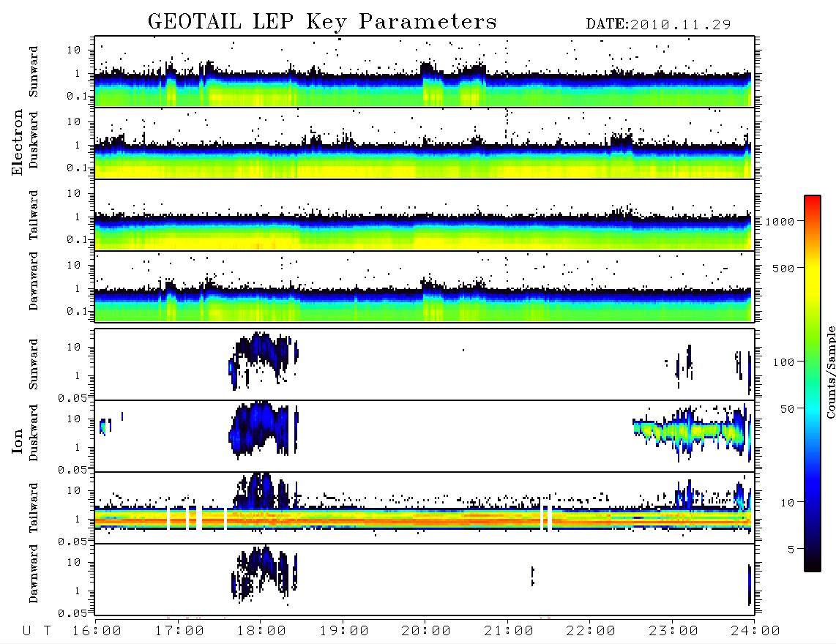Click the 16:00 time tick label
836x644 pixels.
[x=97, y=631]
